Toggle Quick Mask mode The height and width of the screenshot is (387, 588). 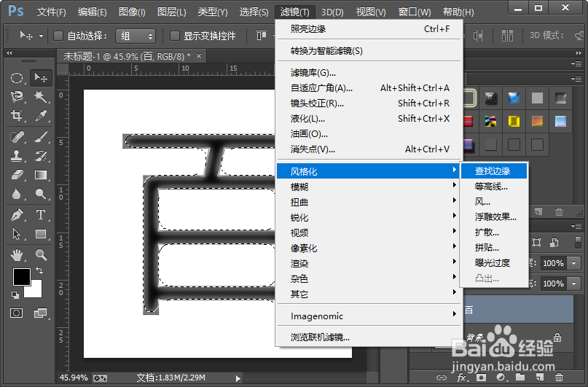[x=17, y=313]
